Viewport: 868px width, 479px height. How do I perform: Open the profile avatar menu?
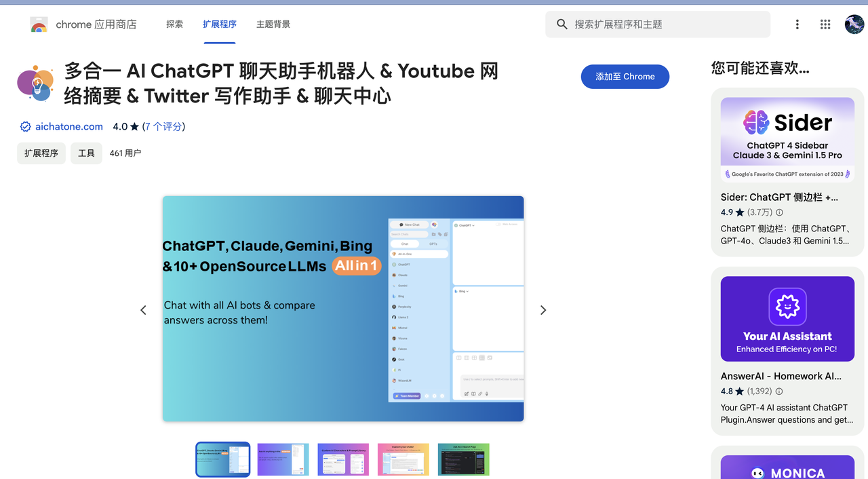[854, 24]
